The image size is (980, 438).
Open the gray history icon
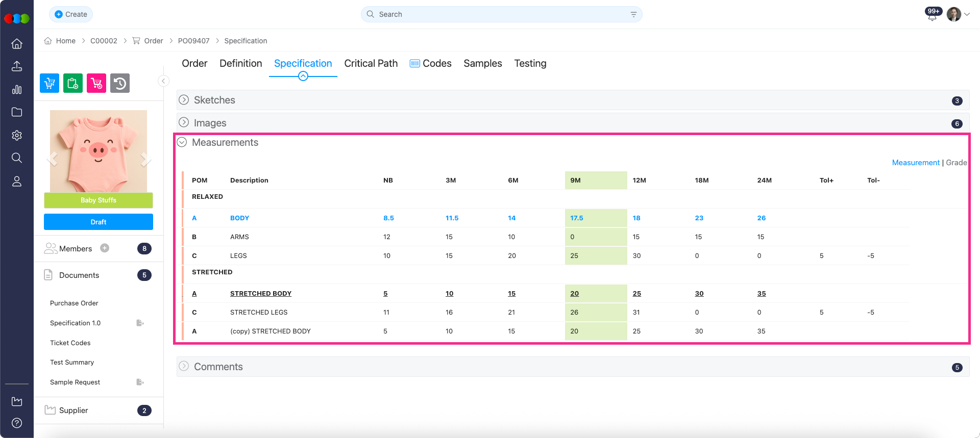tap(120, 83)
